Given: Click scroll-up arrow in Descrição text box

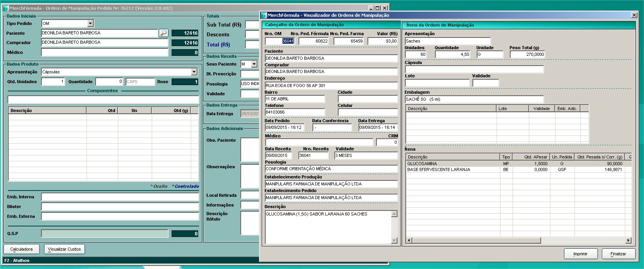Looking at the screenshot, I should point(394,214).
